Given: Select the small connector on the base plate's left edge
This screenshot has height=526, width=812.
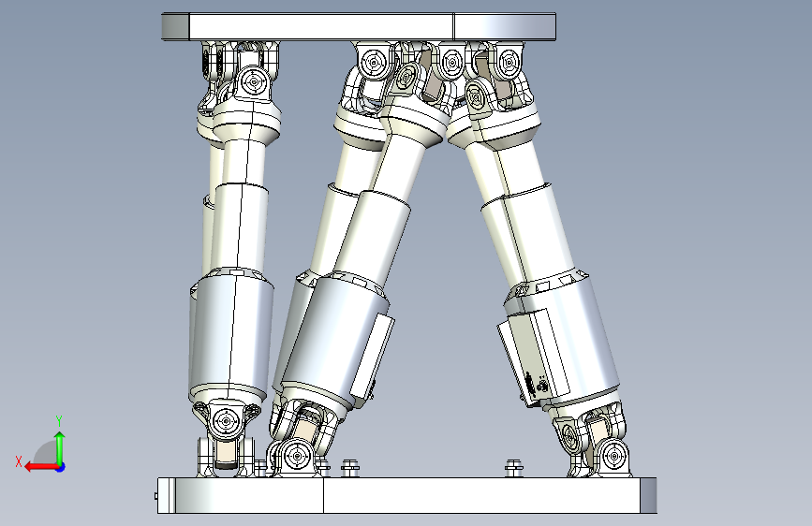Looking at the screenshot, I should click(155, 496).
